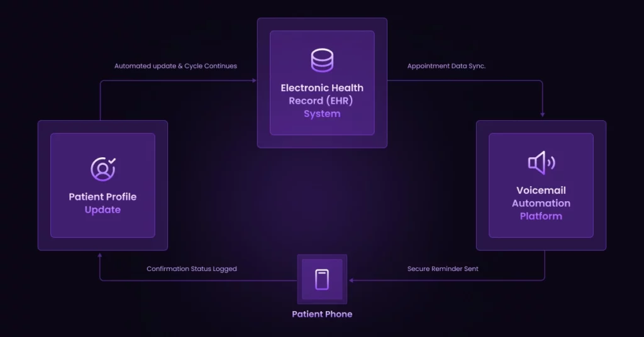Image resolution: width=644 pixels, height=337 pixels.
Task: Click 'Automated update & Cycle Continues' label
Action: [176, 65]
